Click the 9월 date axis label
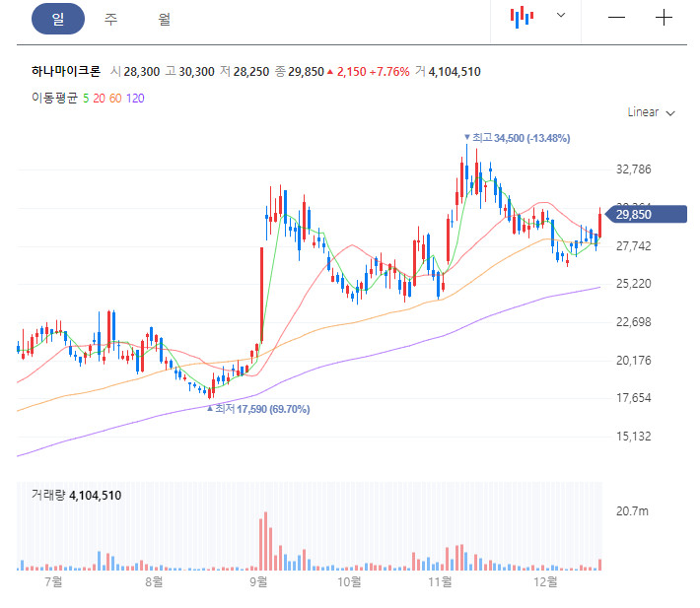This screenshot has width=700, height=608. coord(258,581)
